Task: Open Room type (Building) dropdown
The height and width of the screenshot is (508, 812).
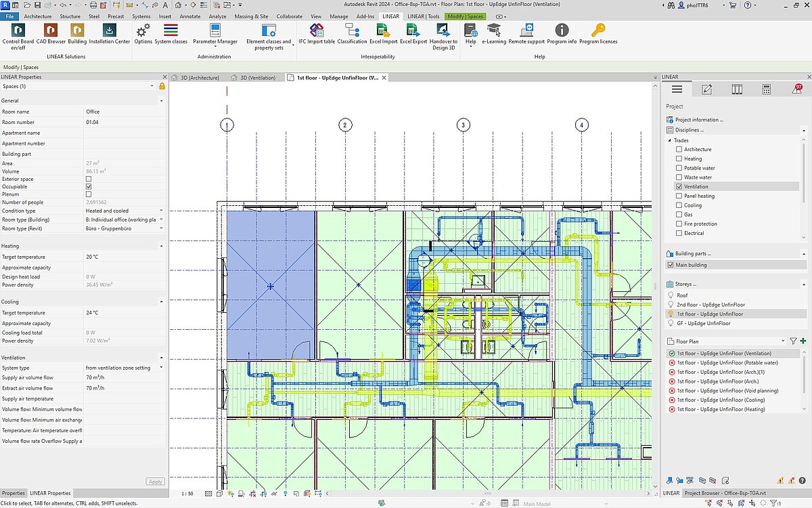Action: point(161,219)
